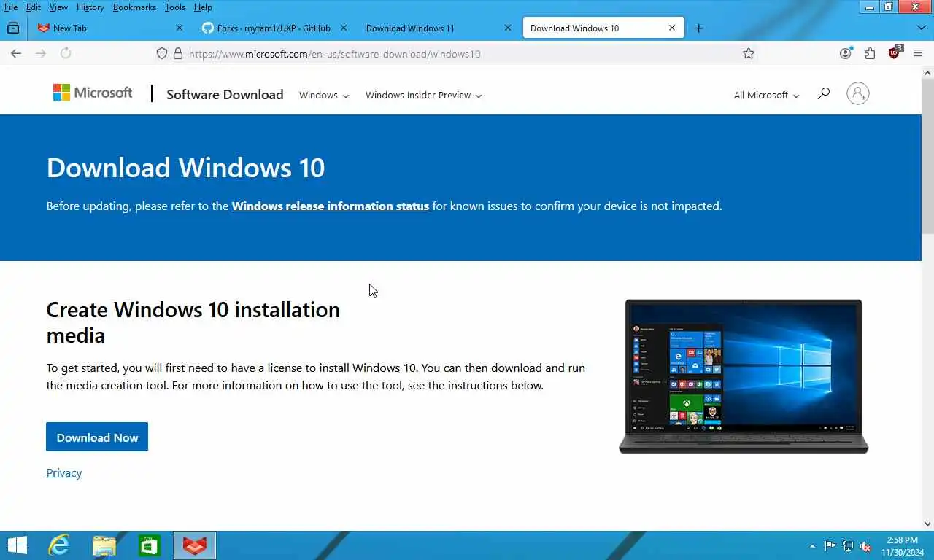The height and width of the screenshot is (560, 934).
Task: Open Windows release information status link
Action: (x=330, y=206)
